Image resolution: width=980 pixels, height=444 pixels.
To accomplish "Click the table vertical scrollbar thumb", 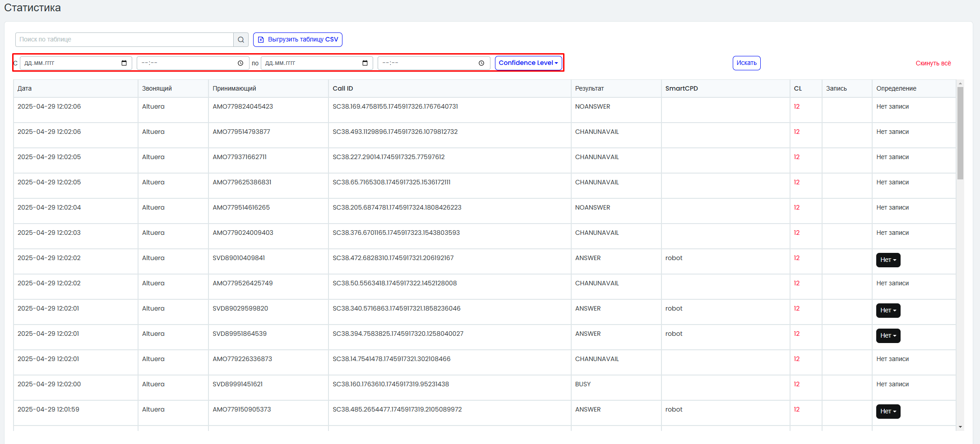I will coord(960,133).
